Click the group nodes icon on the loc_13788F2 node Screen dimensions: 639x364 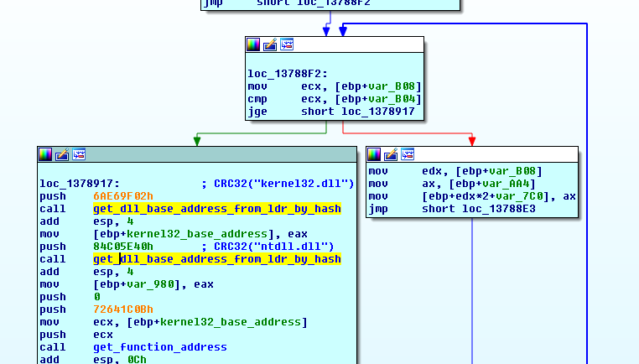pos(287,44)
